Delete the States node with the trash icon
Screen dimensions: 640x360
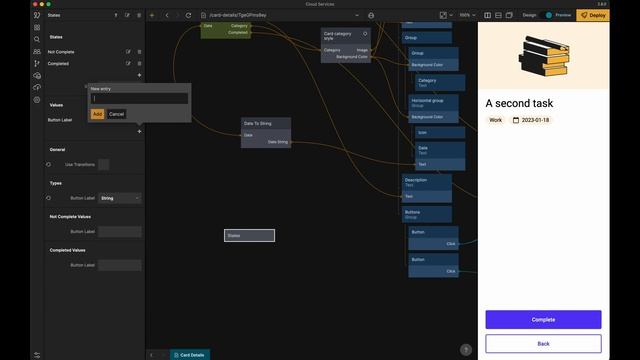point(139,15)
